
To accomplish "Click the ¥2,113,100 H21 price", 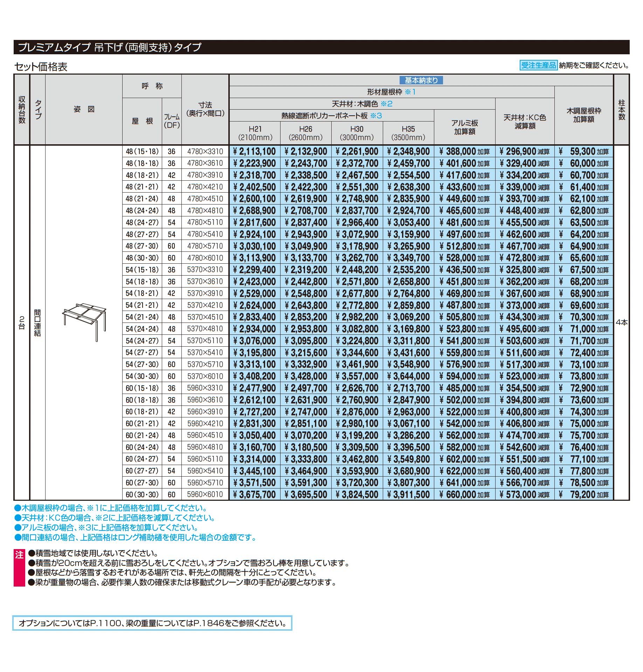I will click(255, 151).
